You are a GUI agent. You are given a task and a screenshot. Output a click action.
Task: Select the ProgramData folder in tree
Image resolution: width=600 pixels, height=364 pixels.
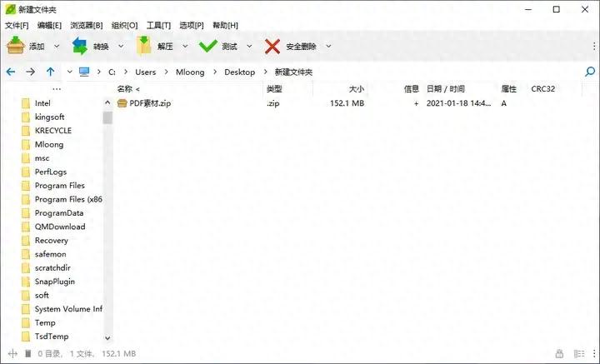coord(59,213)
